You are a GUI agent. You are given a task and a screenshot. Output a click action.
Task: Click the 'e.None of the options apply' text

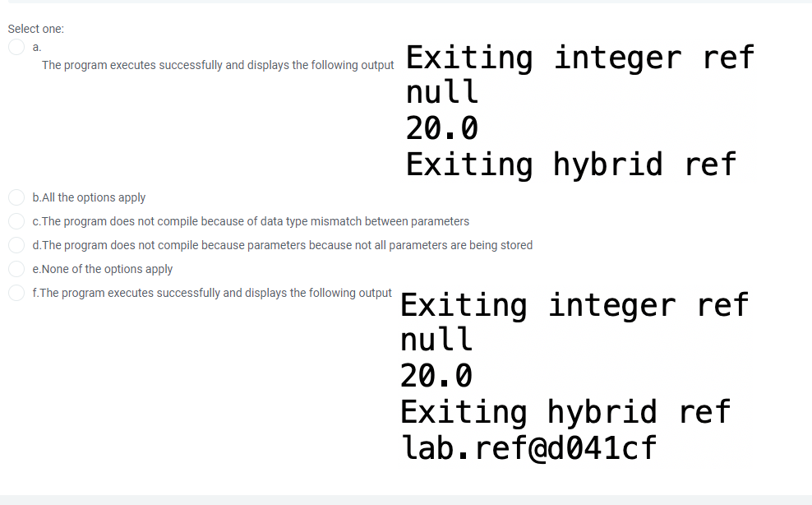tap(103, 269)
